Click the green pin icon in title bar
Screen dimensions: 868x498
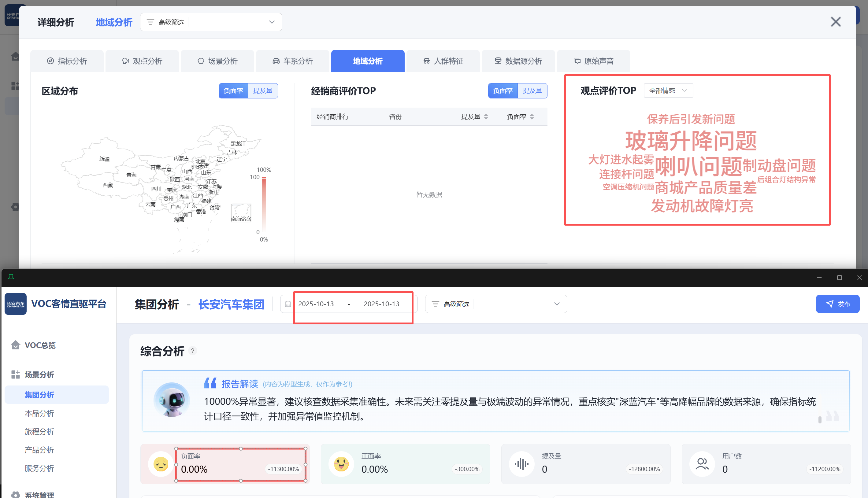click(x=11, y=277)
